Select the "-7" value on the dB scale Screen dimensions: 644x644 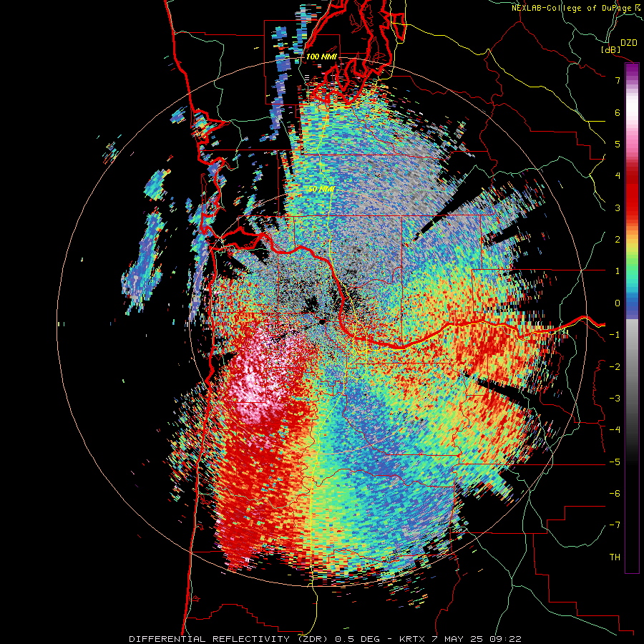(615, 525)
